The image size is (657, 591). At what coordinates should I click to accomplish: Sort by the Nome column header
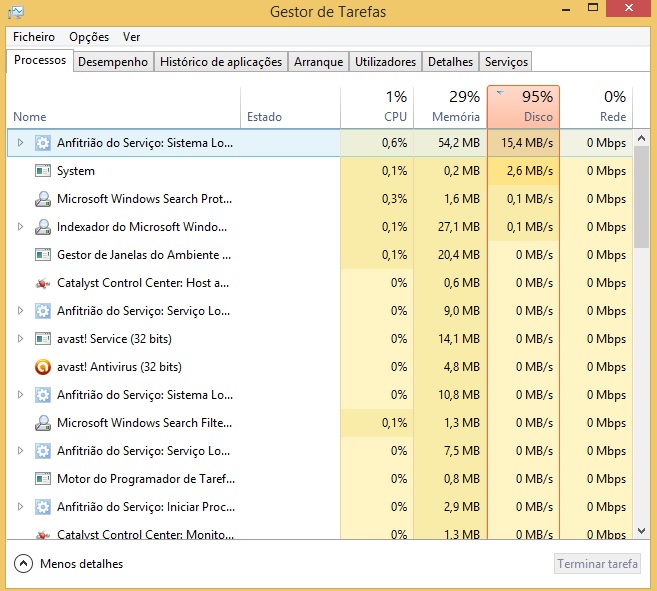click(x=124, y=107)
